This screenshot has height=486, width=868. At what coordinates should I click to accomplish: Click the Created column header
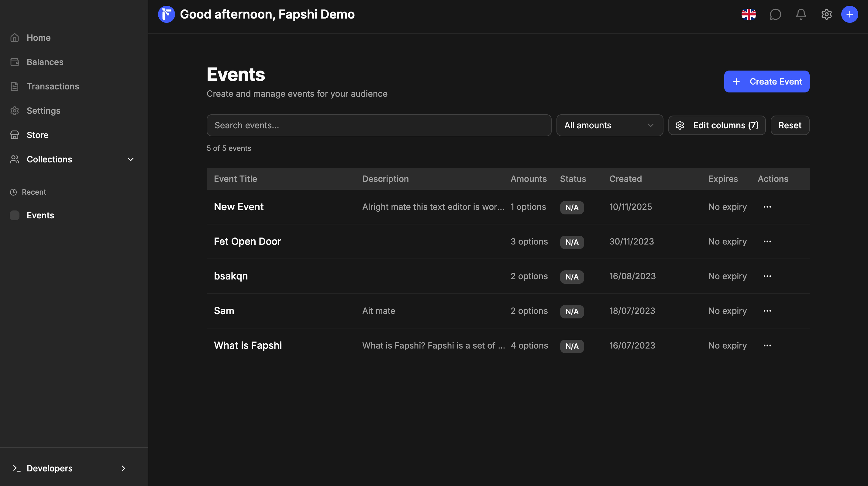625,179
